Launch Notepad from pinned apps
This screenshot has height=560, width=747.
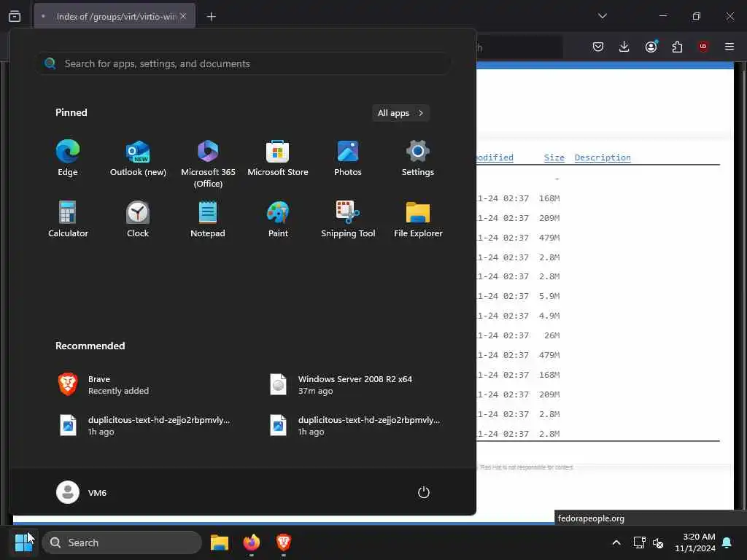pyautogui.click(x=208, y=219)
